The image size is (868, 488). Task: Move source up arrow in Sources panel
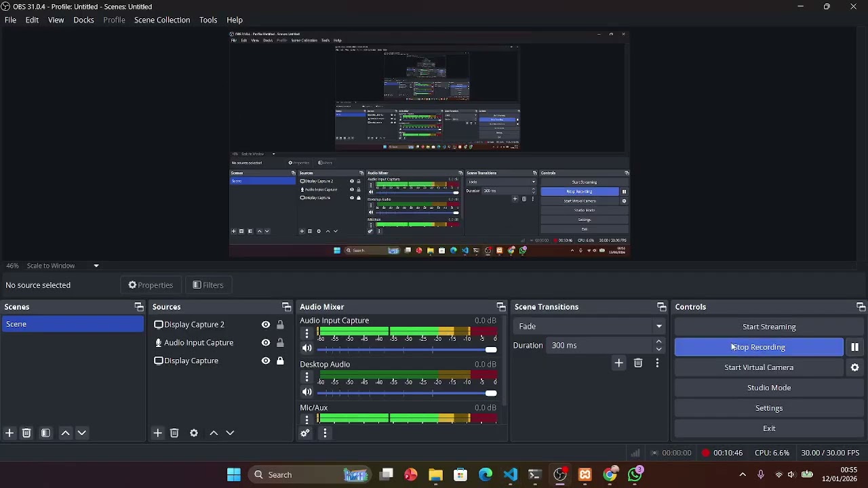point(214,433)
